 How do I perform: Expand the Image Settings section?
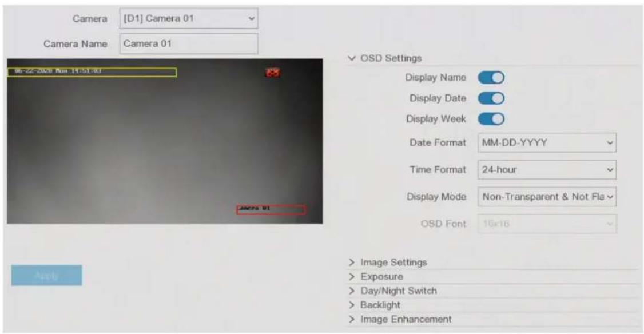388,262
